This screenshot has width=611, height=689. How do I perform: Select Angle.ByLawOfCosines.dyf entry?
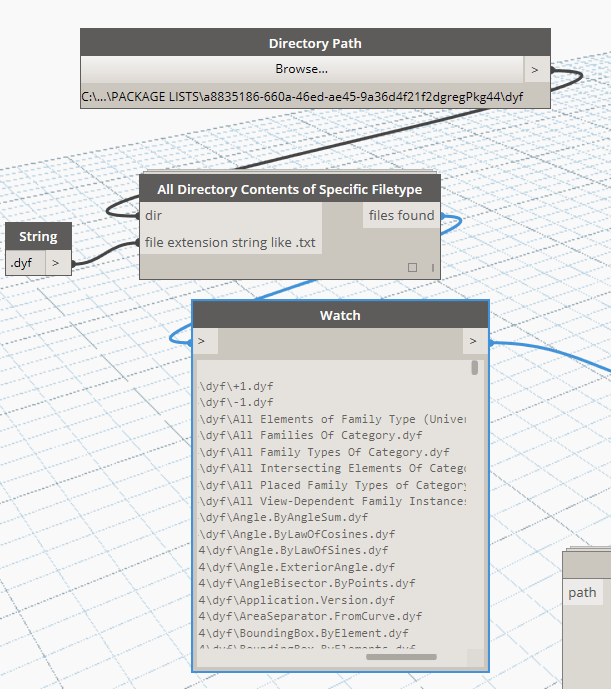[297, 534]
